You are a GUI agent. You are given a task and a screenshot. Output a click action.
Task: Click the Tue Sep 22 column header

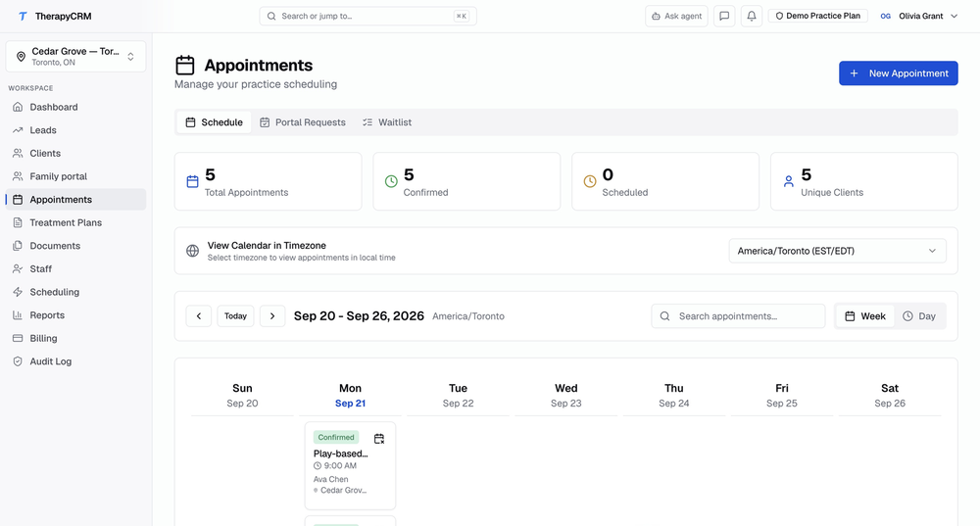pyautogui.click(x=458, y=396)
